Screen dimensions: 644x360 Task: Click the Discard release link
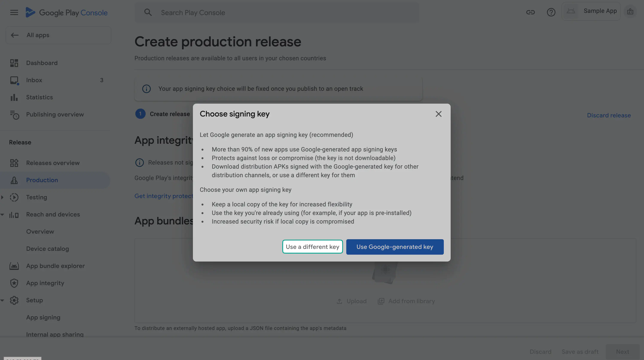point(609,115)
